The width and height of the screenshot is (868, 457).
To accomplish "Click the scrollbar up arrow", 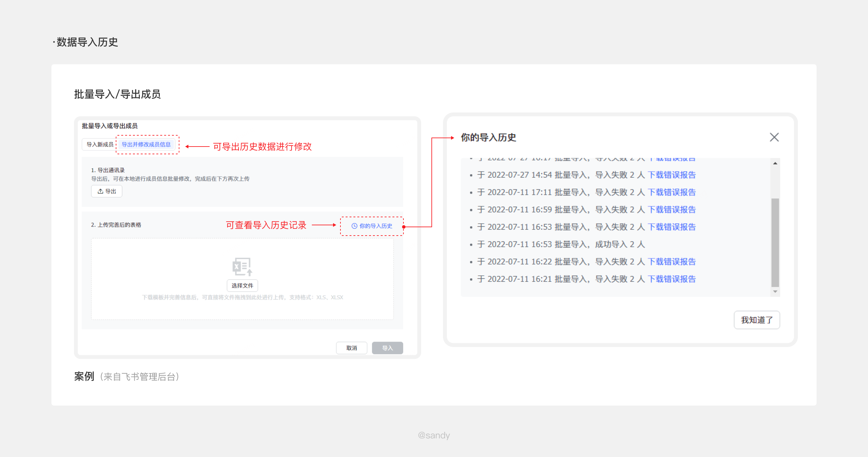I will 775,163.
